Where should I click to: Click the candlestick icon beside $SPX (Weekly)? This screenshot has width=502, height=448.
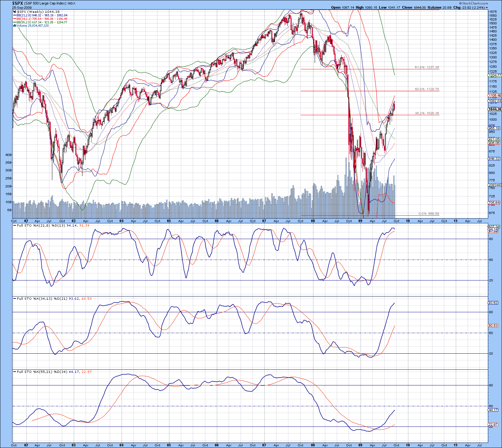pos(14,12)
